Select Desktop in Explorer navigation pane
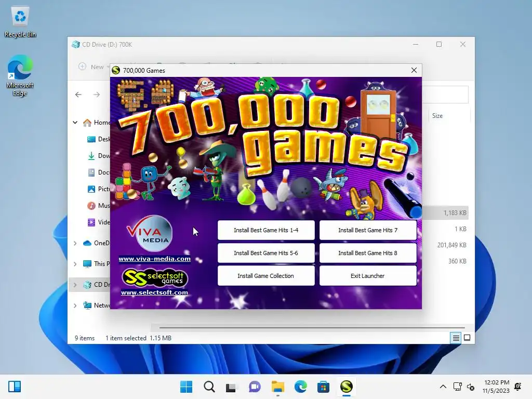This screenshot has height=399, width=532. [x=98, y=139]
